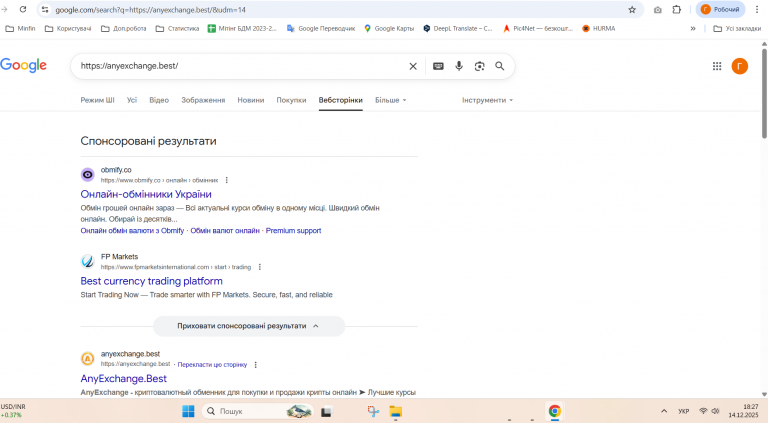Switch to the Усі results tab
The width and height of the screenshot is (768, 423).
pos(132,100)
